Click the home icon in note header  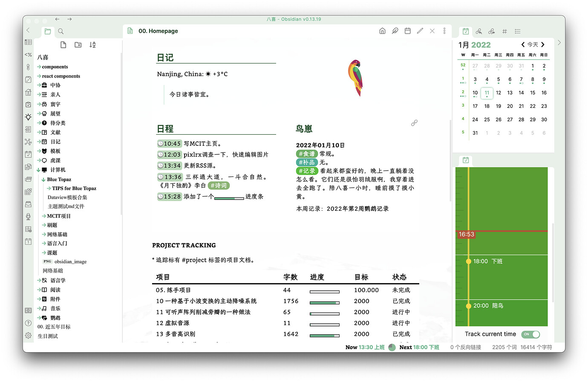(x=382, y=31)
